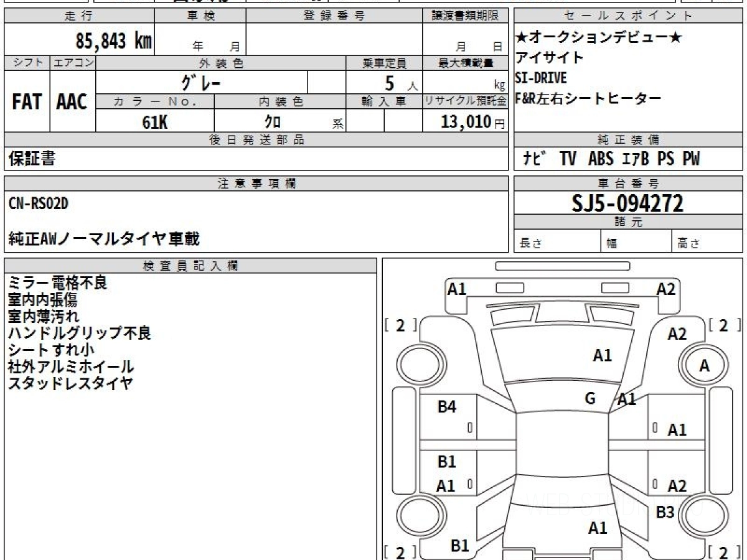Select the 登録番号 header
This screenshot has height=560, width=747.
click(334, 16)
